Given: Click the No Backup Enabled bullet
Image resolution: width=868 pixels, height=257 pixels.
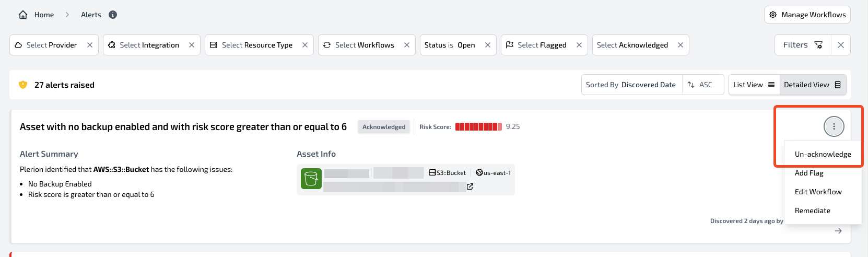Looking at the screenshot, I should (x=60, y=184).
